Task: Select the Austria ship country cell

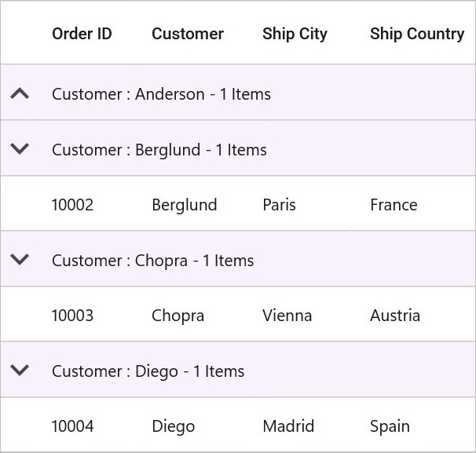Action: (x=395, y=316)
